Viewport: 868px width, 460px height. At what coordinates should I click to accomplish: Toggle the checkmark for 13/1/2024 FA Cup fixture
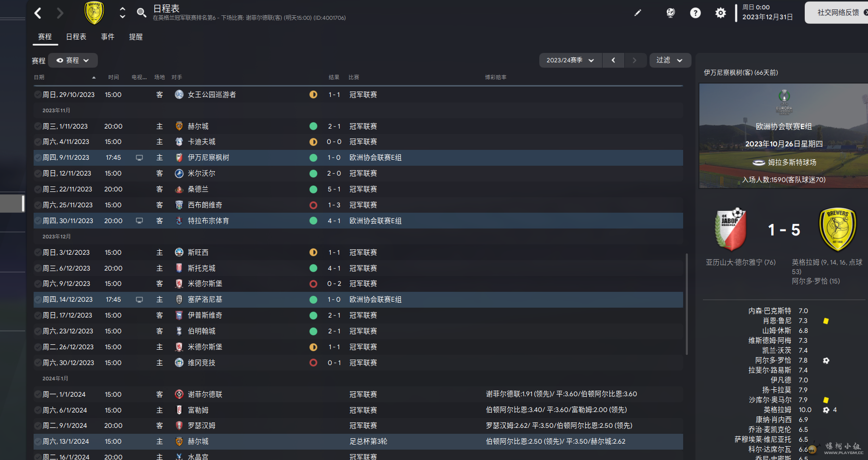(x=38, y=441)
